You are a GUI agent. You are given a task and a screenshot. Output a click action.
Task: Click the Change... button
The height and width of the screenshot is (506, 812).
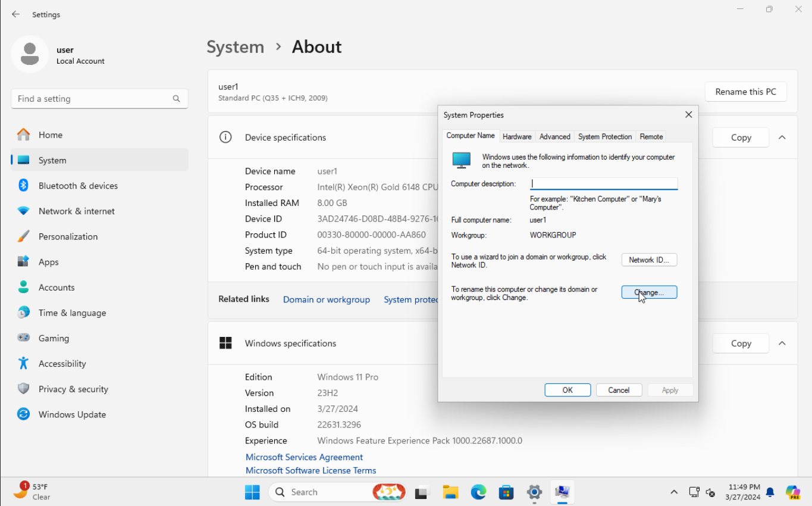pos(649,292)
